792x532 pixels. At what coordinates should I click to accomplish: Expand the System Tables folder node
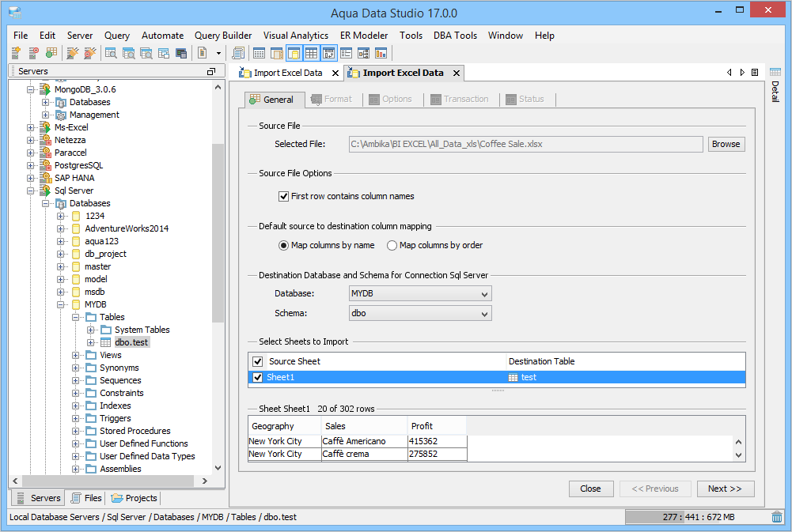coord(90,330)
